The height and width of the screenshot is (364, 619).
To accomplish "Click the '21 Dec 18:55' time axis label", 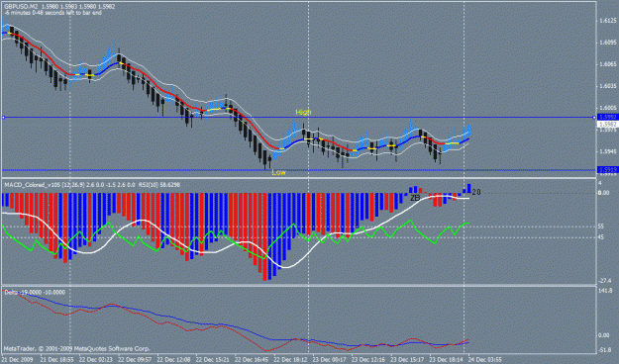I will coord(56,360).
